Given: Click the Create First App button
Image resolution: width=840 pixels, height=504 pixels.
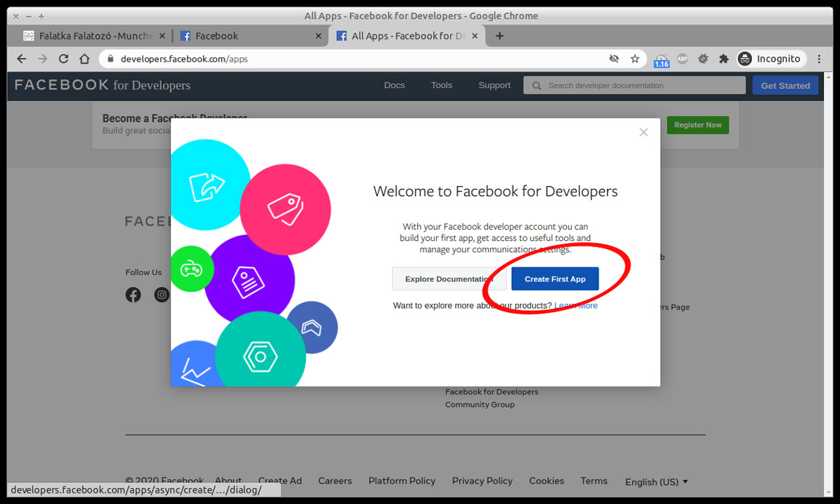Looking at the screenshot, I should [x=554, y=279].
